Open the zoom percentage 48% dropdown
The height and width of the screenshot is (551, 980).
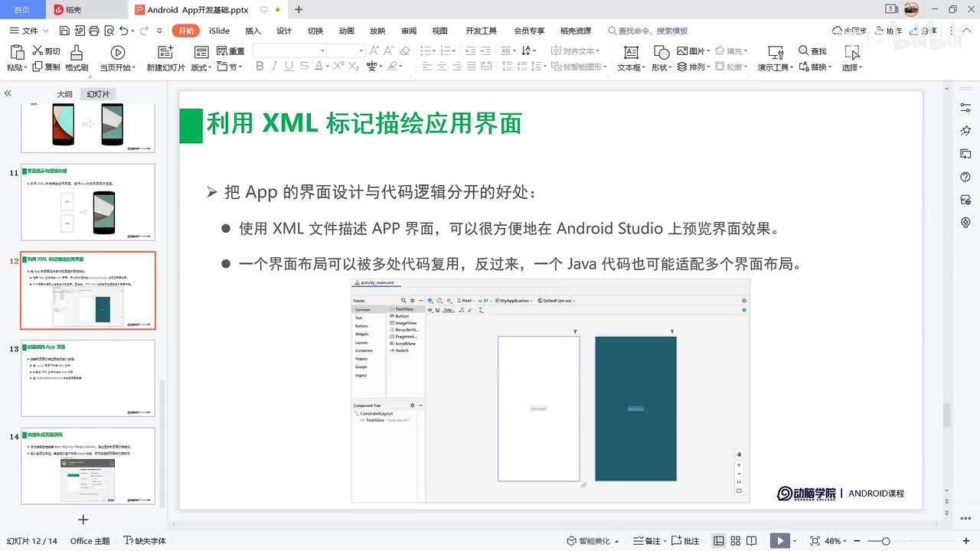click(835, 541)
